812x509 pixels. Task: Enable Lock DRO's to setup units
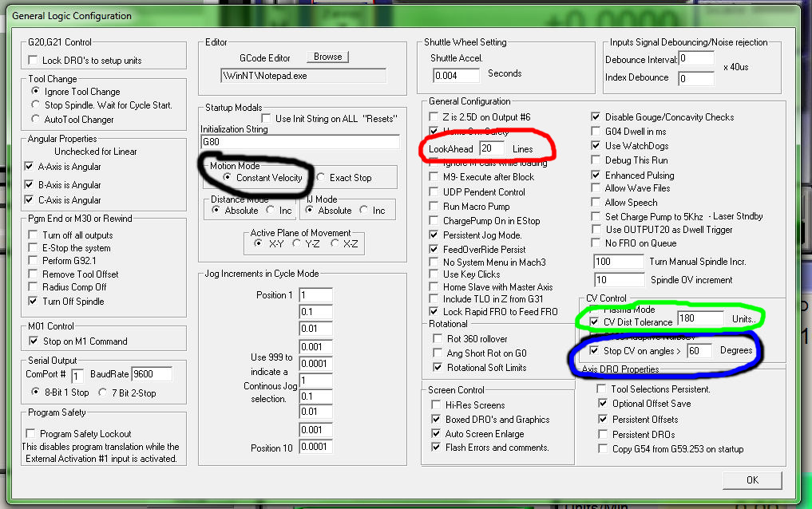pyautogui.click(x=34, y=61)
